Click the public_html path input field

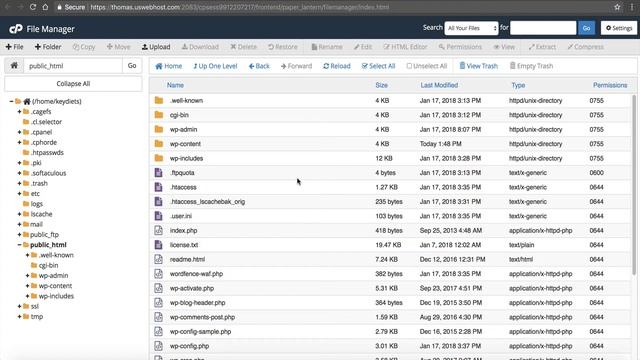pos(73,66)
